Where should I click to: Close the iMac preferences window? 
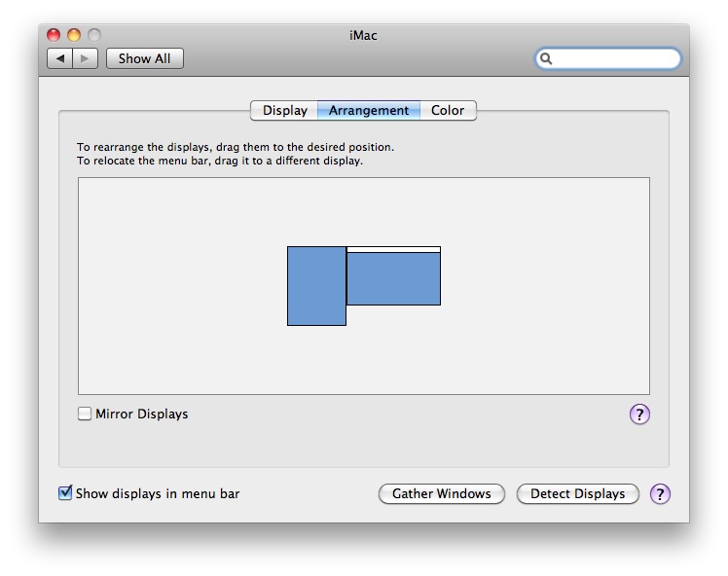point(54,35)
